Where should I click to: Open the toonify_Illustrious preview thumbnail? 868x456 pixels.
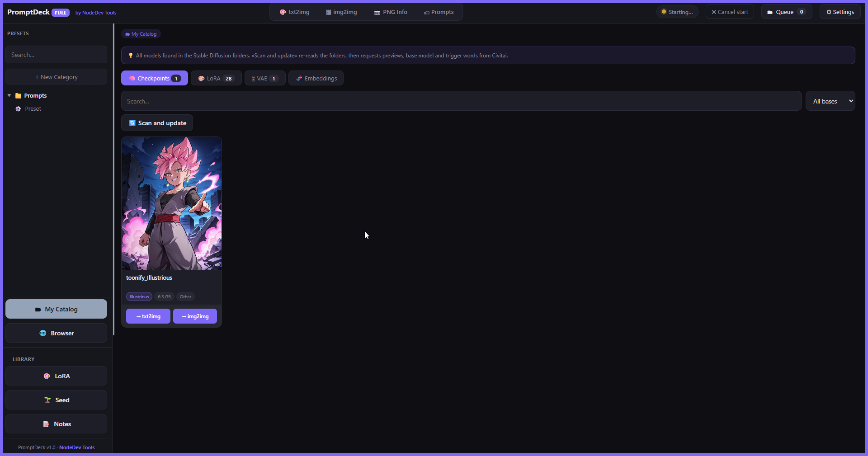pos(171,203)
